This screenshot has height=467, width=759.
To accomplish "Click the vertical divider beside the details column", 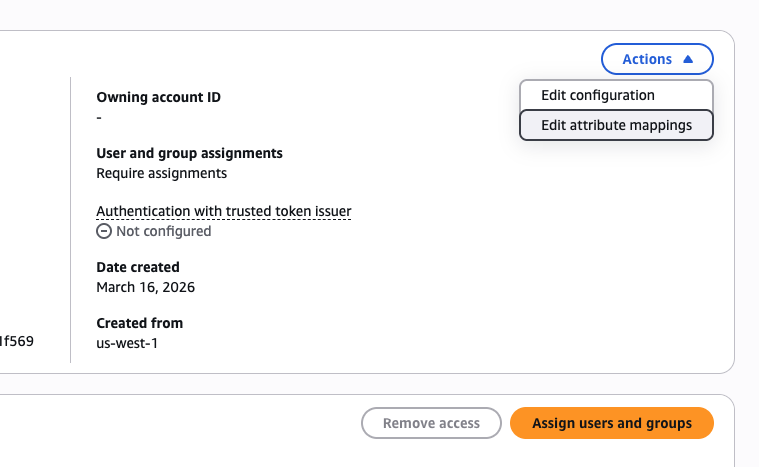I will [x=70, y=220].
